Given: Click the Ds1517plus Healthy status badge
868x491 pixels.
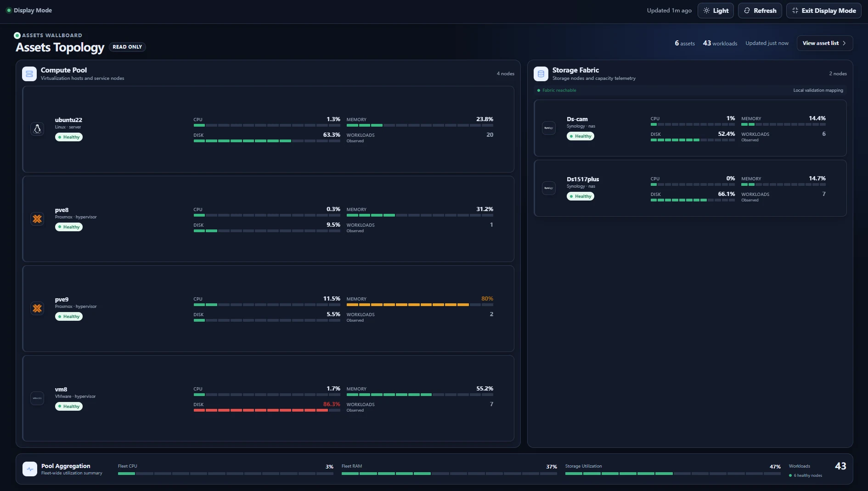Looking at the screenshot, I should coord(581,196).
